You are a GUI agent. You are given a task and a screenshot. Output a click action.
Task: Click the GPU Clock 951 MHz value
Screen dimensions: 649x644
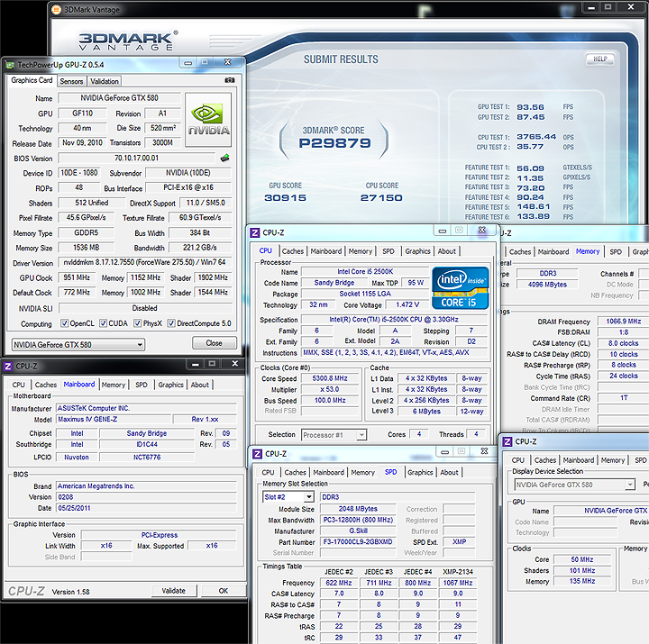coord(77,277)
